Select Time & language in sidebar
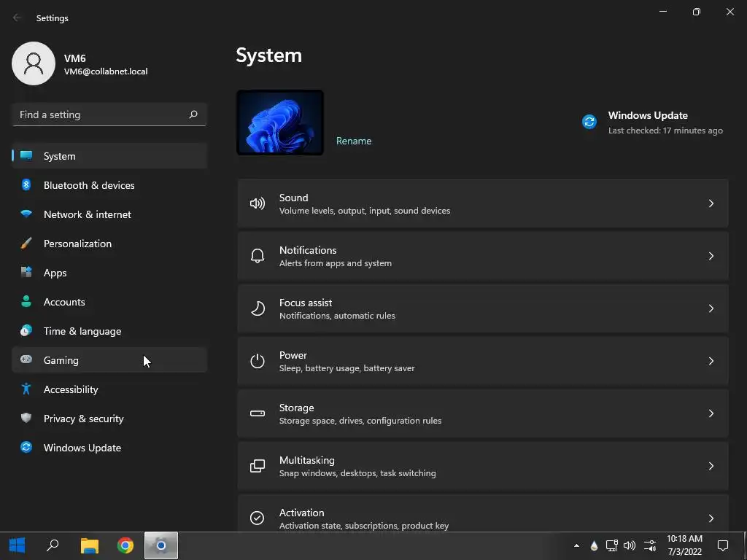Image resolution: width=747 pixels, height=560 pixels. pos(109,331)
